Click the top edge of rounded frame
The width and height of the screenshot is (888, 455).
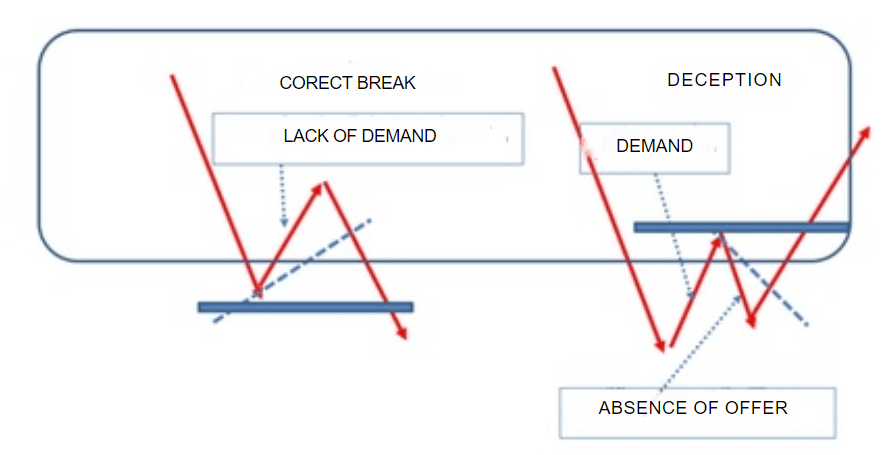point(440,31)
